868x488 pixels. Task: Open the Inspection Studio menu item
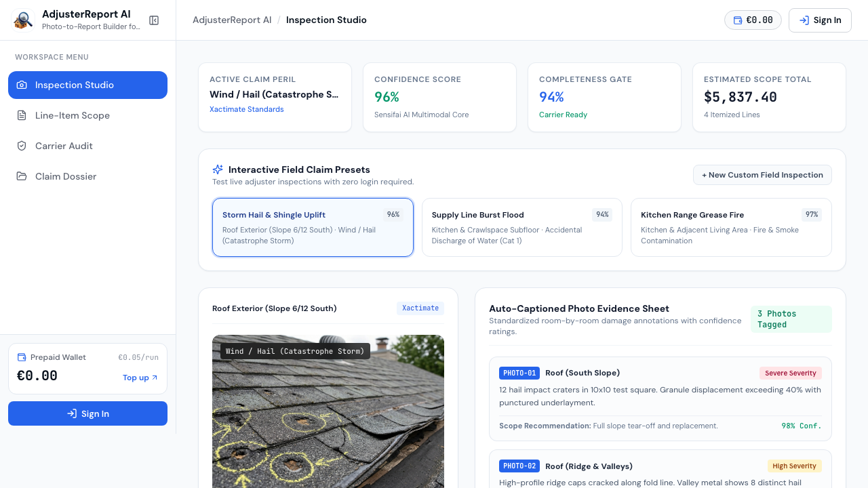coord(87,85)
